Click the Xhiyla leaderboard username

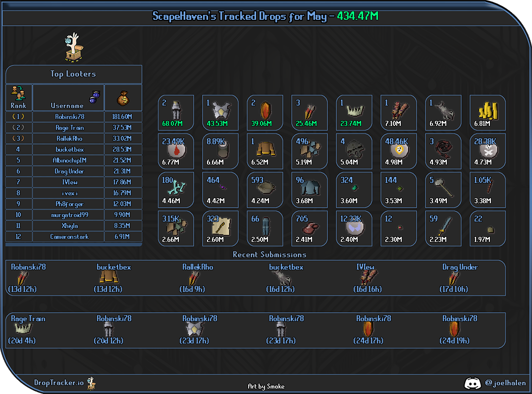tap(69, 225)
